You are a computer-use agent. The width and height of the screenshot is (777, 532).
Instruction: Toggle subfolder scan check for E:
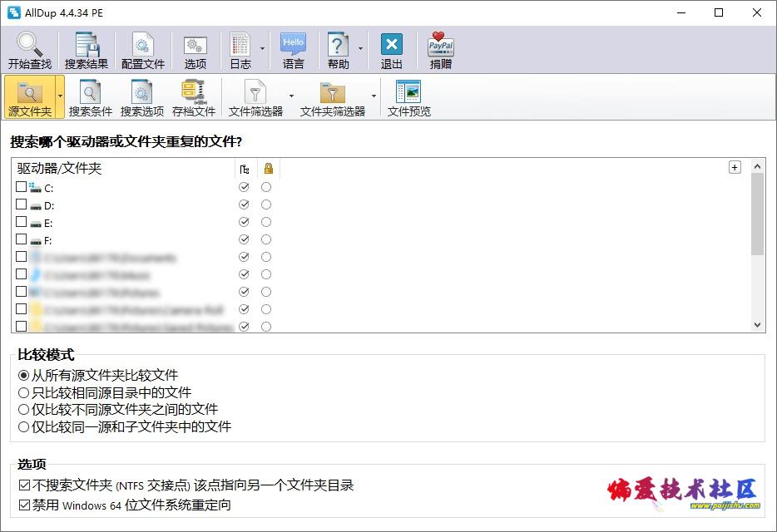coord(244,222)
